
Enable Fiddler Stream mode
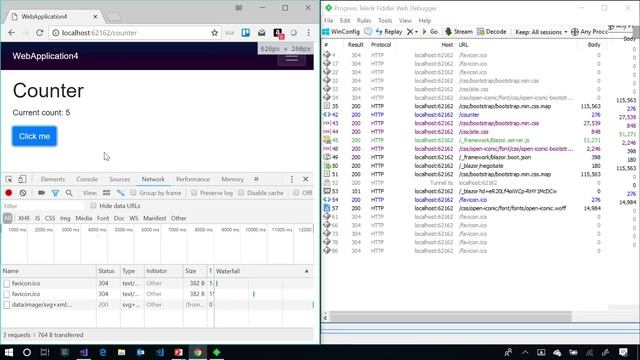(458, 31)
